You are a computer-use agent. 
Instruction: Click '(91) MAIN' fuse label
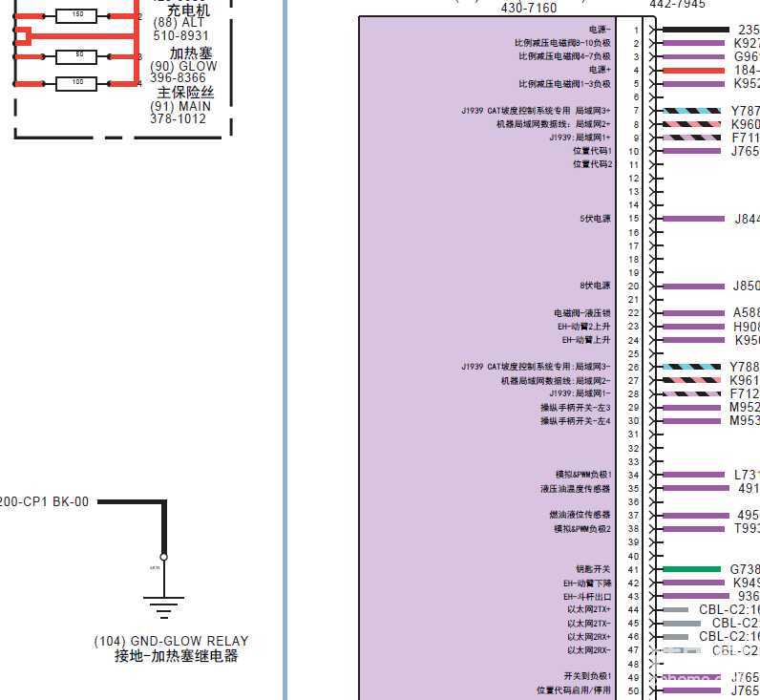click(180, 107)
